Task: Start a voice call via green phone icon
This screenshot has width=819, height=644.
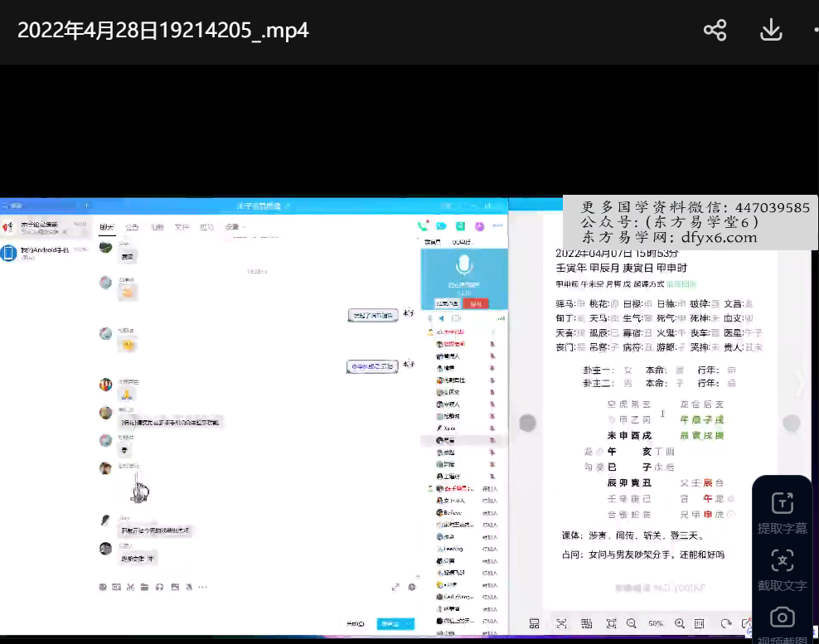Action: (424, 226)
